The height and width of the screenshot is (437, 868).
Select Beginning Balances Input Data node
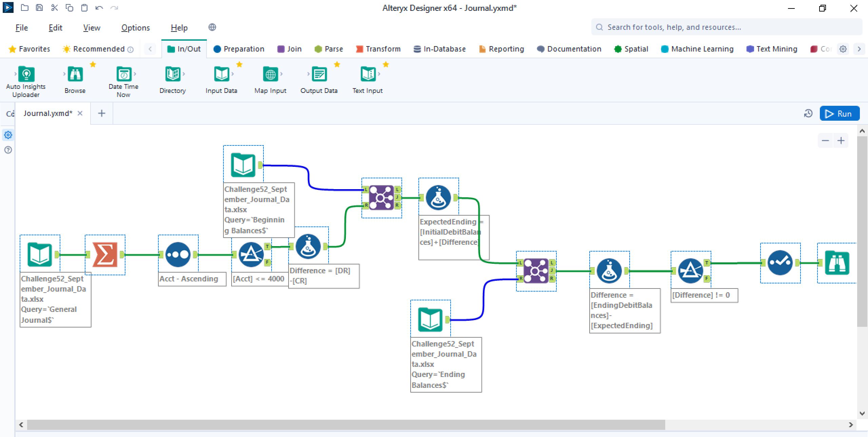243,165
